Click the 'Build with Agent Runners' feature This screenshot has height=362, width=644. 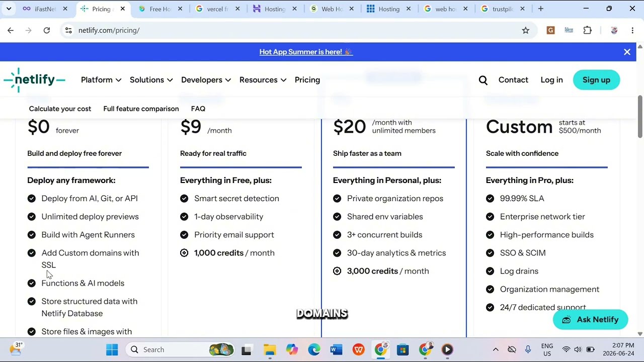coord(88,235)
